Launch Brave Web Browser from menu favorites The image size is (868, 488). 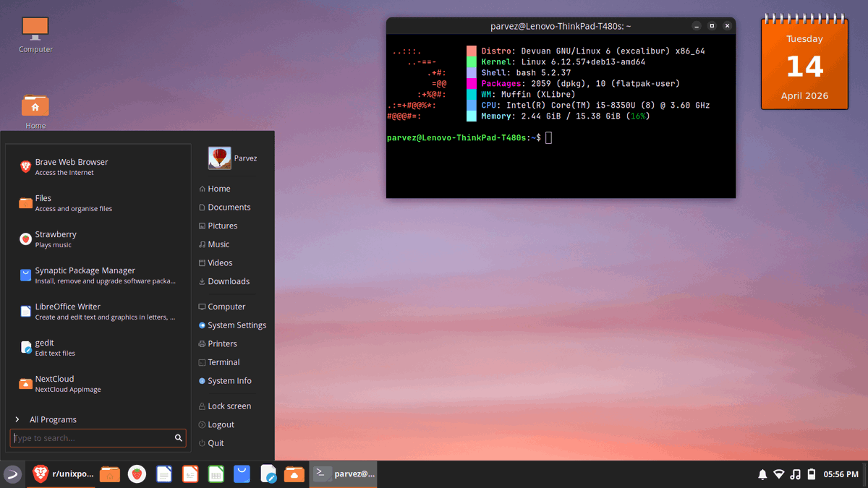click(98, 167)
